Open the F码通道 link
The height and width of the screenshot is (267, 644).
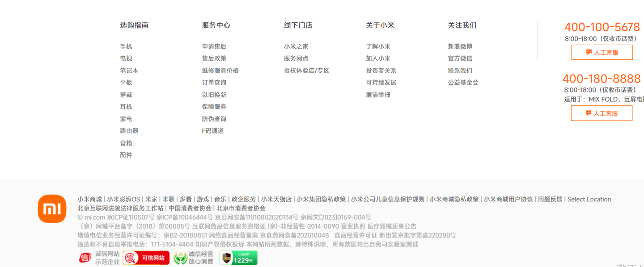213,131
